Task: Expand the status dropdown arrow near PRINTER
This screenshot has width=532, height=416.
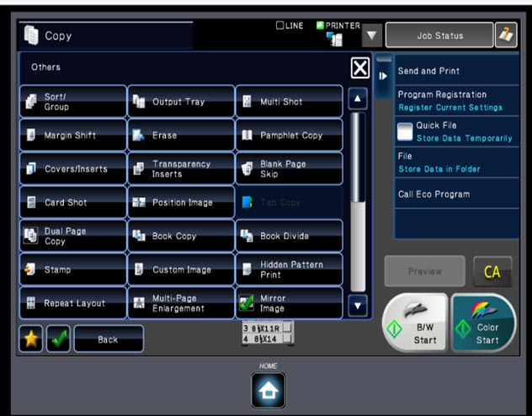Action: (372, 35)
